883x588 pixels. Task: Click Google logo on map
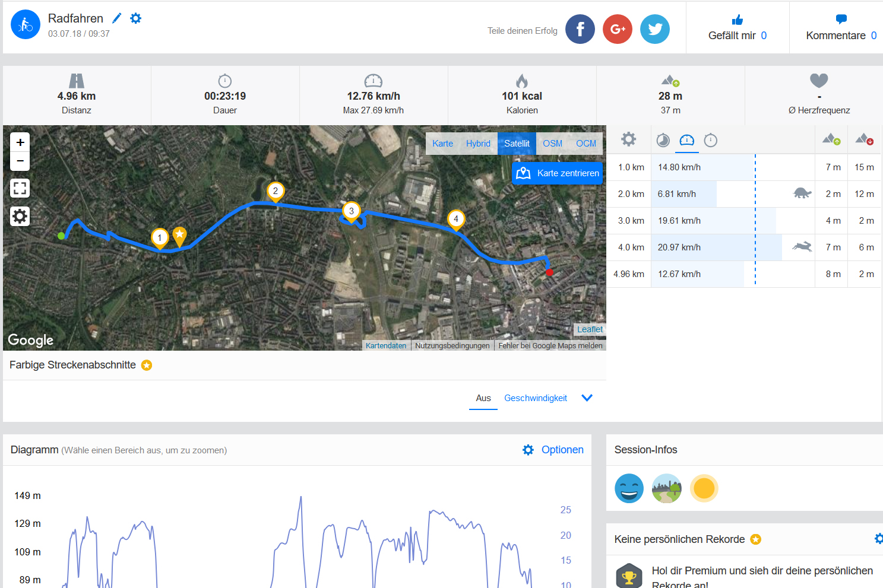(x=31, y=340)
